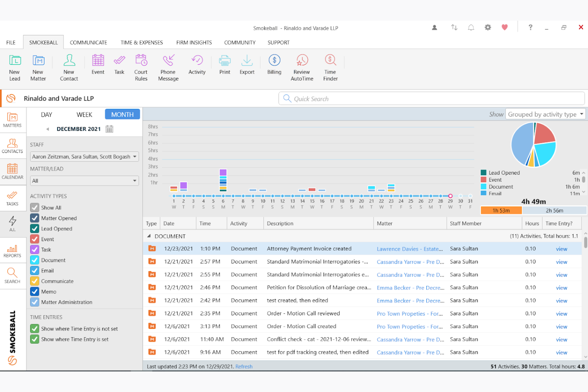Toggle Document activity type checkbox
This screenshot has width=588, height=392.
(35, 260)
